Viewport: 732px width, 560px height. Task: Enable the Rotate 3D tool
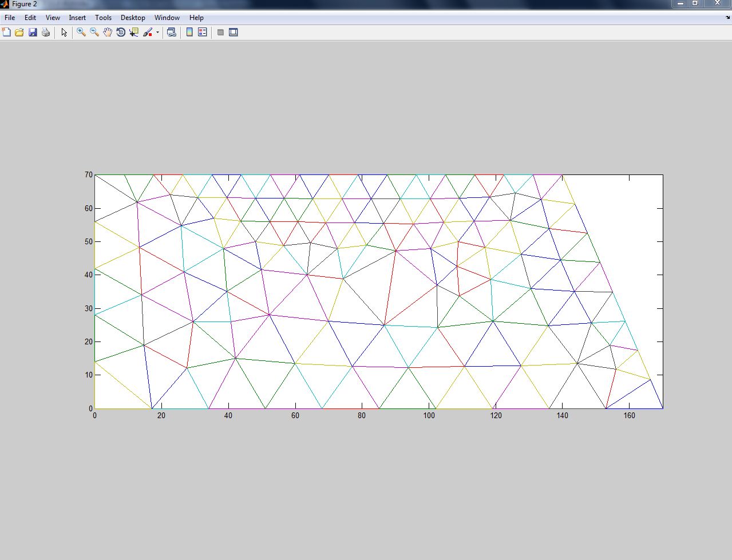coord(121,33)
